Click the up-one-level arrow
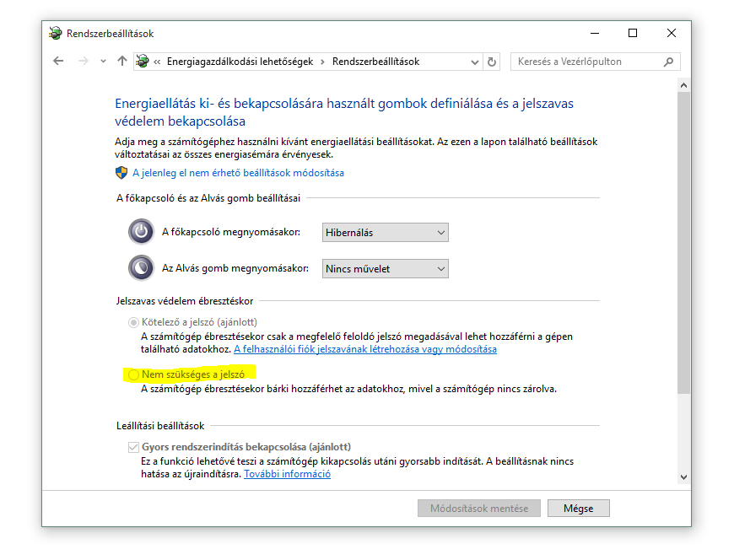 tap(122, 62)
